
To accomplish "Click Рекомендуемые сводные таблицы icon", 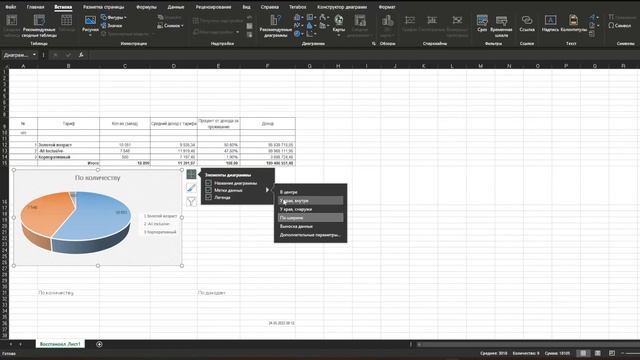I will (40, 26).
